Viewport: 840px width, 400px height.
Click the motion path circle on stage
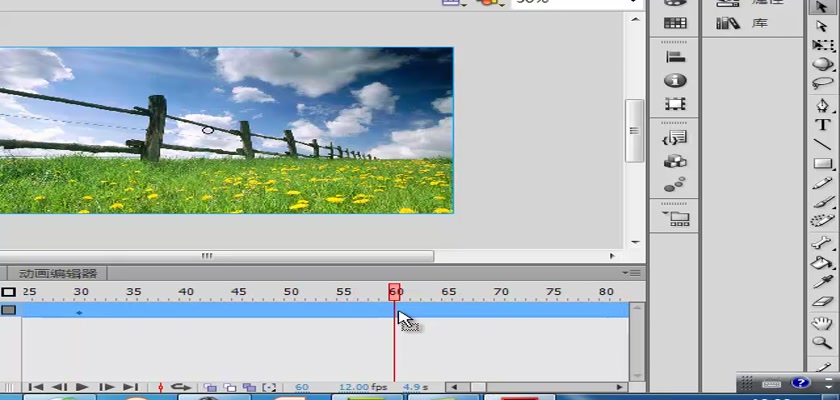point(208,130)
